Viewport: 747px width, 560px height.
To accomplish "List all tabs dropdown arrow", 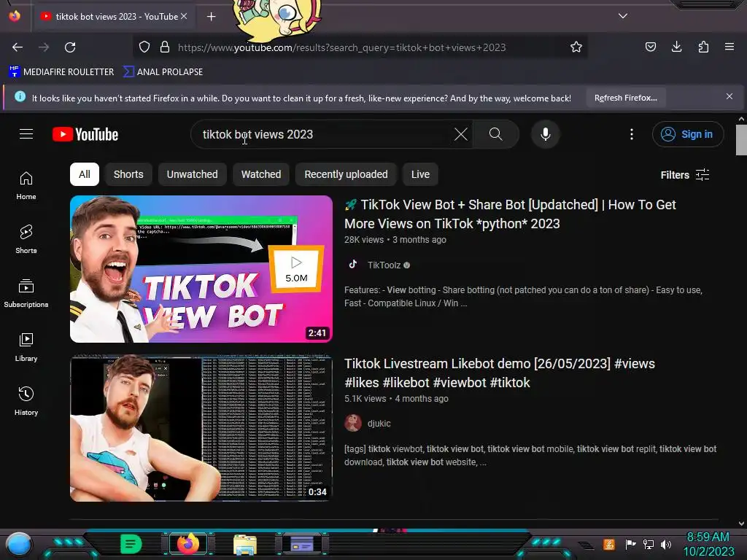I will [623, 16].
